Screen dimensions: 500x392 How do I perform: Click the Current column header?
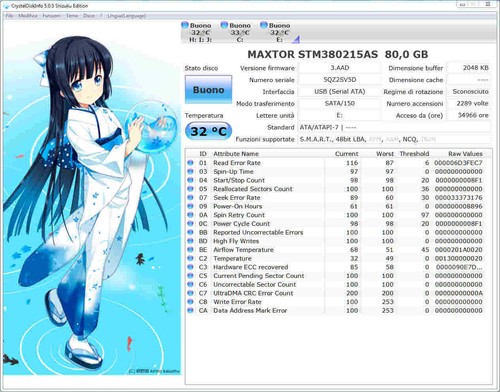click(x=346, y=154)
